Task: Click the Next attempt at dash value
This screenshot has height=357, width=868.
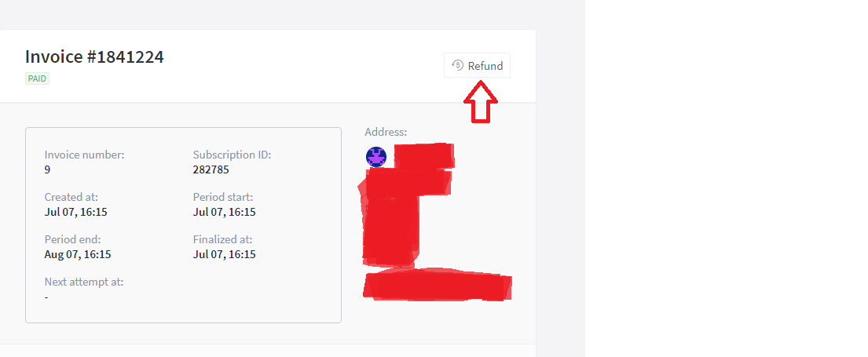Action: (x=46, y=297)
